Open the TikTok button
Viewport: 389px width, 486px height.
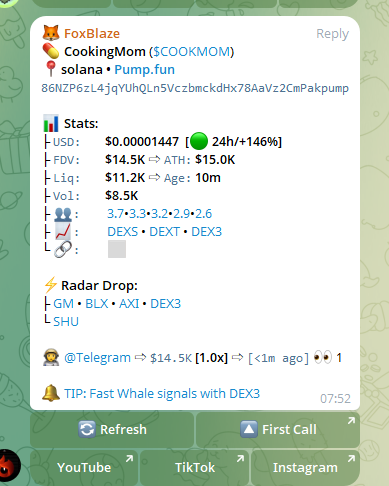(x=195, y=468)
